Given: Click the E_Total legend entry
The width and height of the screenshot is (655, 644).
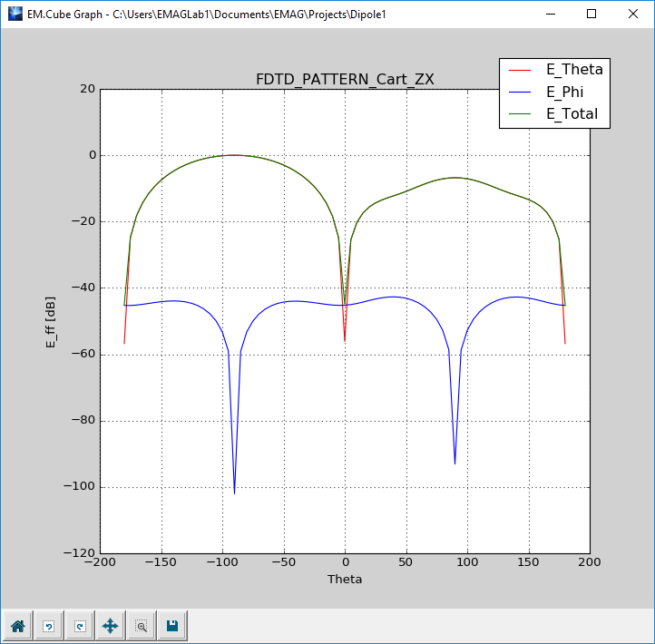Looking at the screenshot, I should click(571, 114).
